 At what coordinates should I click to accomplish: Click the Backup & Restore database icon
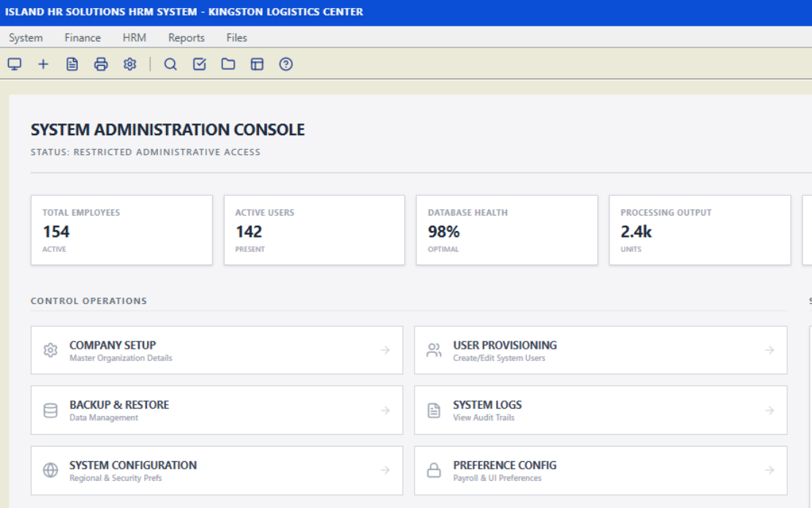pos(50,410)
